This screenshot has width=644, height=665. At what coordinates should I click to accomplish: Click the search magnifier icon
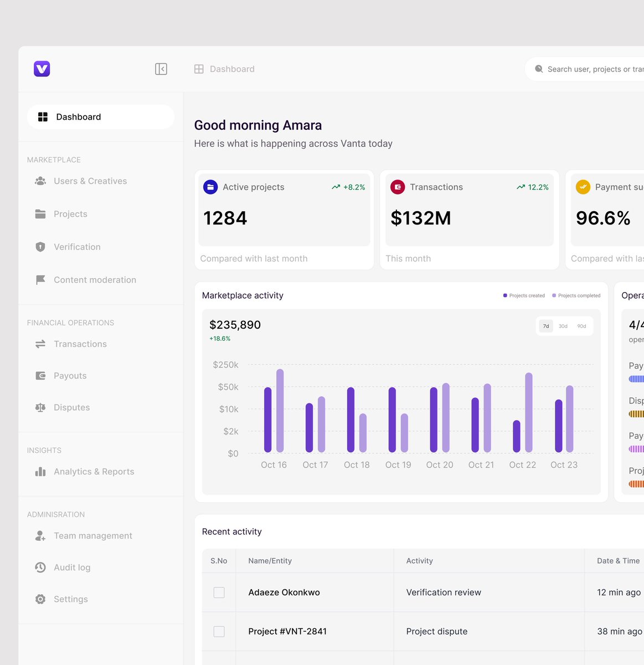(x=539, y=69)
